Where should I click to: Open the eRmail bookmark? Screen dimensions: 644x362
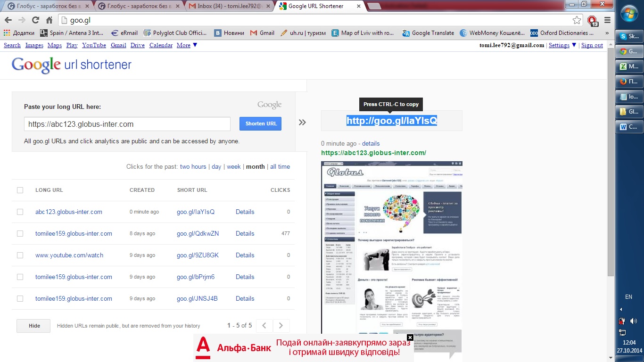[x=124, y=33]
